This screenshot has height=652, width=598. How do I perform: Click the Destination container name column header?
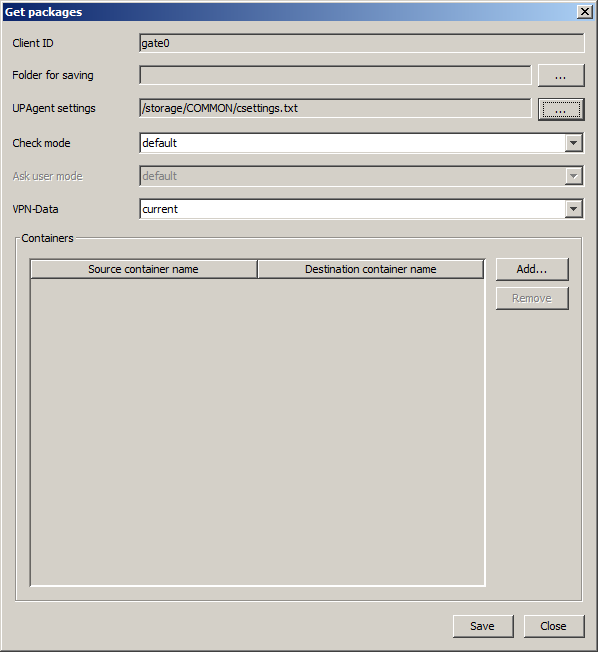coord(371,269)
